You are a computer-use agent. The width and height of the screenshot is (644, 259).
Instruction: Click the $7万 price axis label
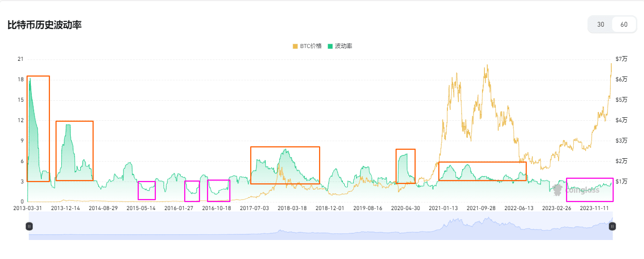coord(621,59)
